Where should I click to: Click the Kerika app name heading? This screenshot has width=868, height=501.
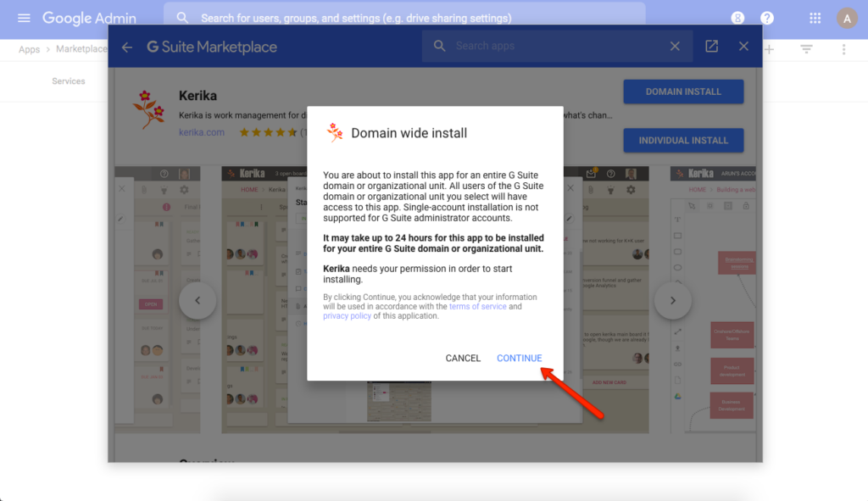(x=198, y=96)
